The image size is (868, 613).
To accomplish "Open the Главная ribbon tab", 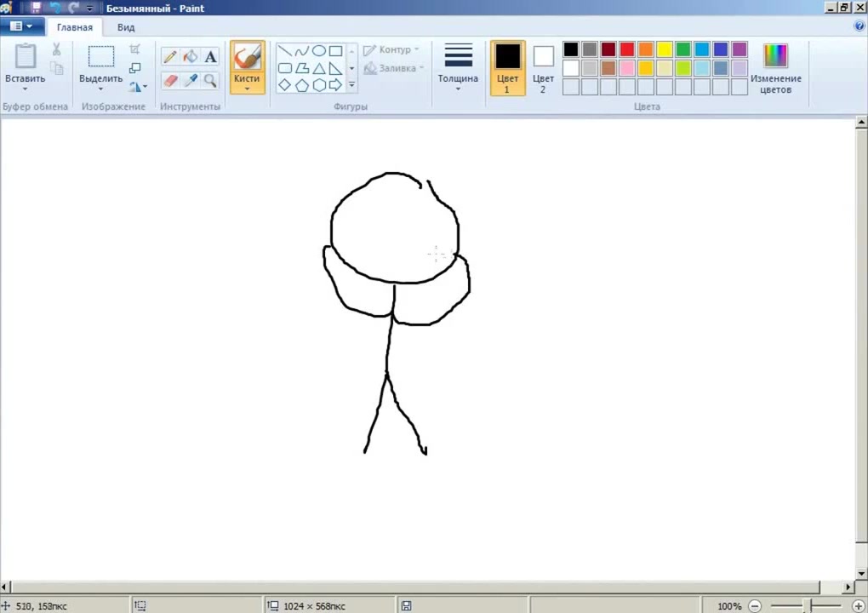I will 75,27.
